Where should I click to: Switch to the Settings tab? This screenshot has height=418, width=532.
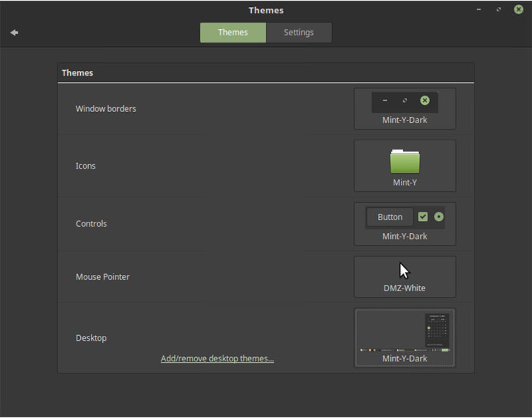pyautogui.click(x=298, y=33)
